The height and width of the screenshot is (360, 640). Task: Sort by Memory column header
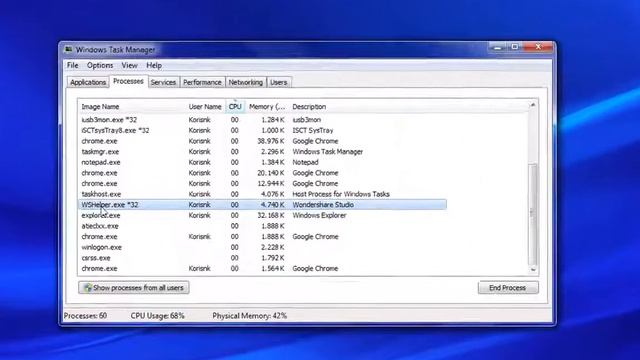coord(267,107)
